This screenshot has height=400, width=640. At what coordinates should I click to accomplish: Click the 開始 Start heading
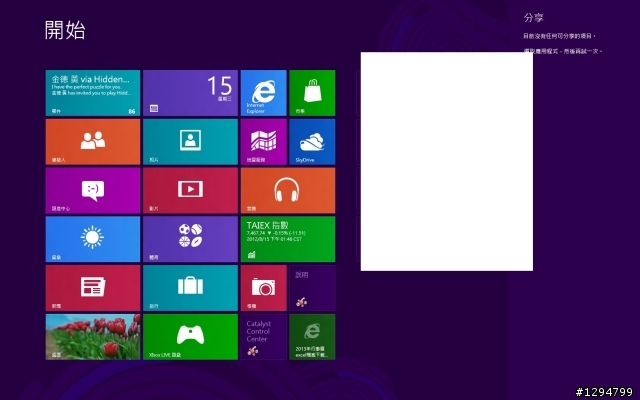[65, 30]
